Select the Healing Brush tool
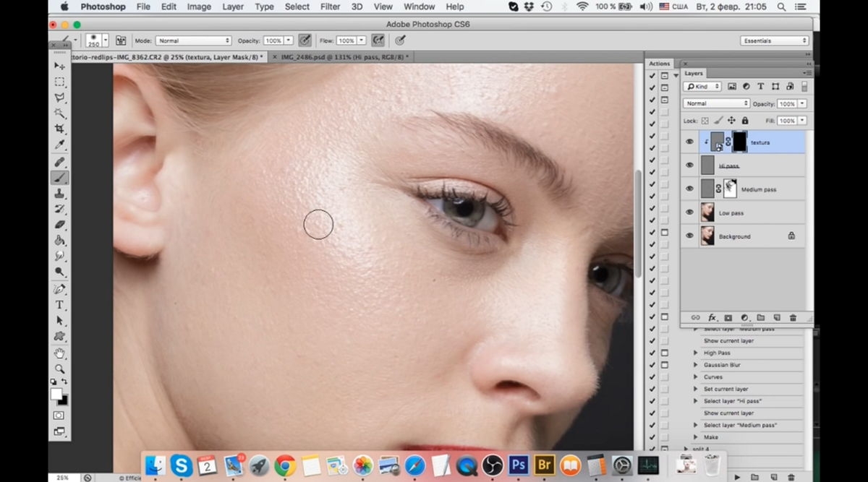The width and height of the screenshot is (868, 482). 60,161
